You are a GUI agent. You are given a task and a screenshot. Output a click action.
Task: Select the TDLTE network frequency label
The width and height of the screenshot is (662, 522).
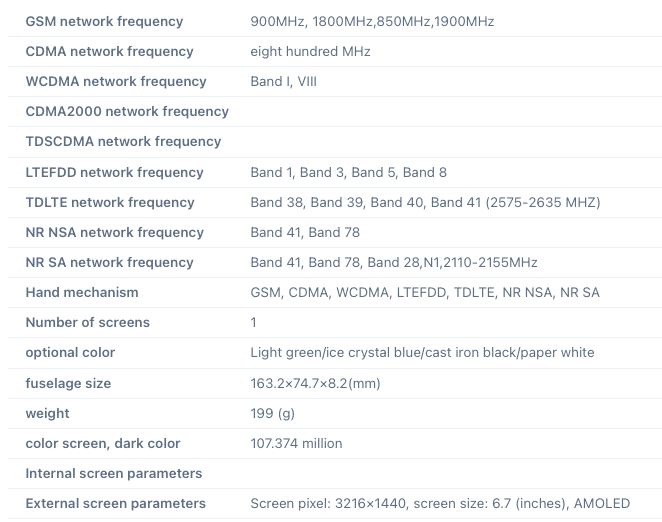click(110, 202)
